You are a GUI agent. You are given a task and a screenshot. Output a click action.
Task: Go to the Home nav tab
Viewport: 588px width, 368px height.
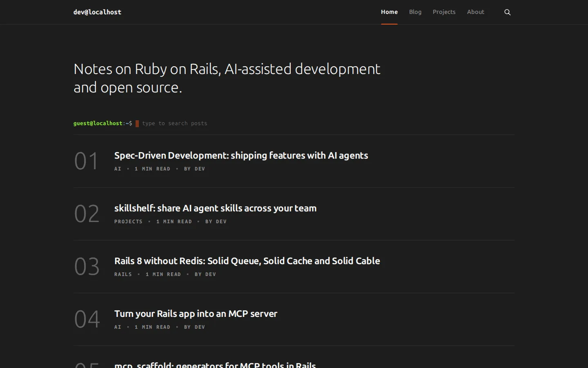389,12
